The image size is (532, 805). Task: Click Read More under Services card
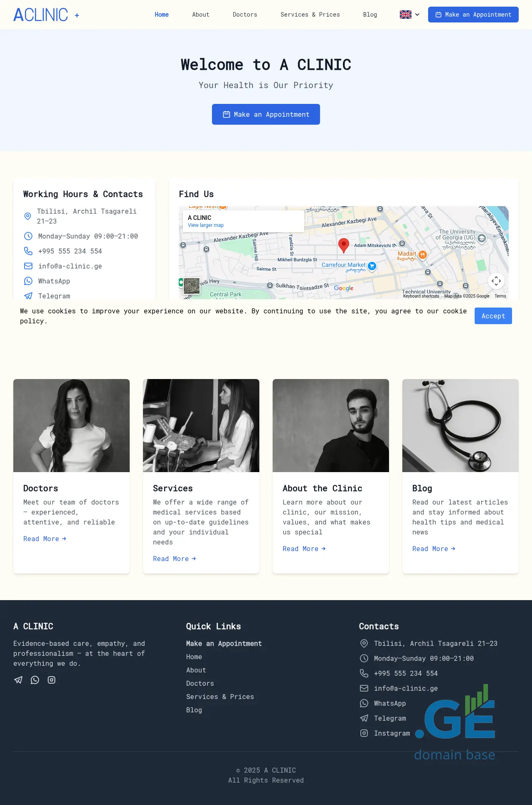[174, 559]
